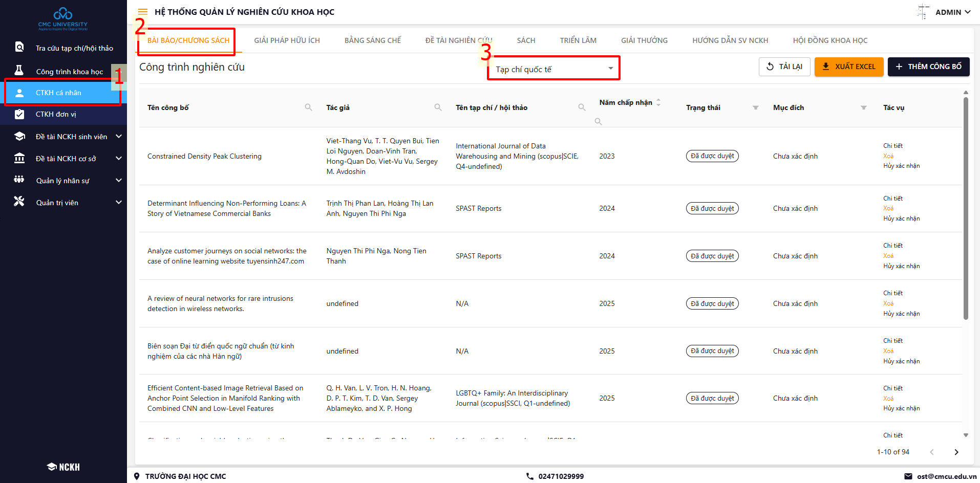The height and width of the screenshot is (483, 980).
Task: Click the THÊM CÔNG BỐ button
Action: 928,67
